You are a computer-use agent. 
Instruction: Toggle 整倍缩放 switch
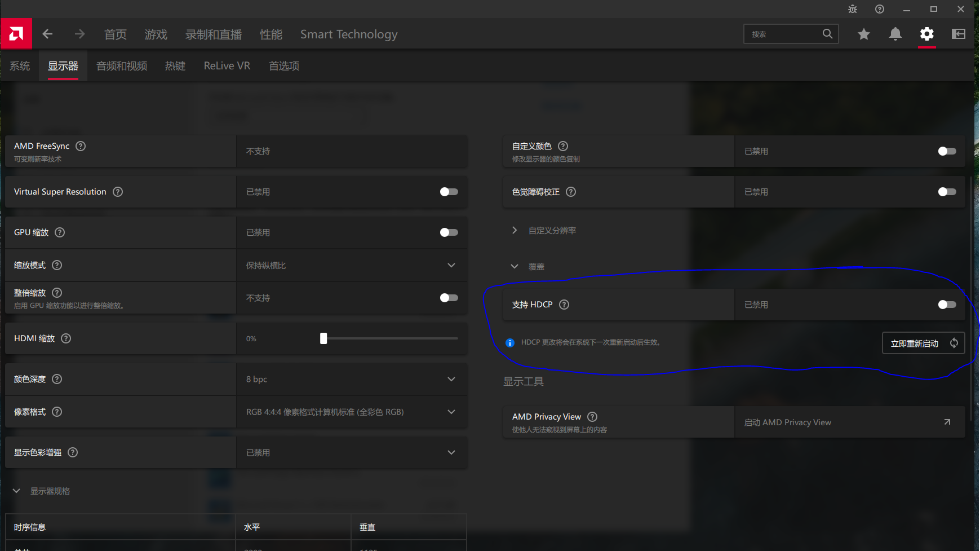[449, 298]
